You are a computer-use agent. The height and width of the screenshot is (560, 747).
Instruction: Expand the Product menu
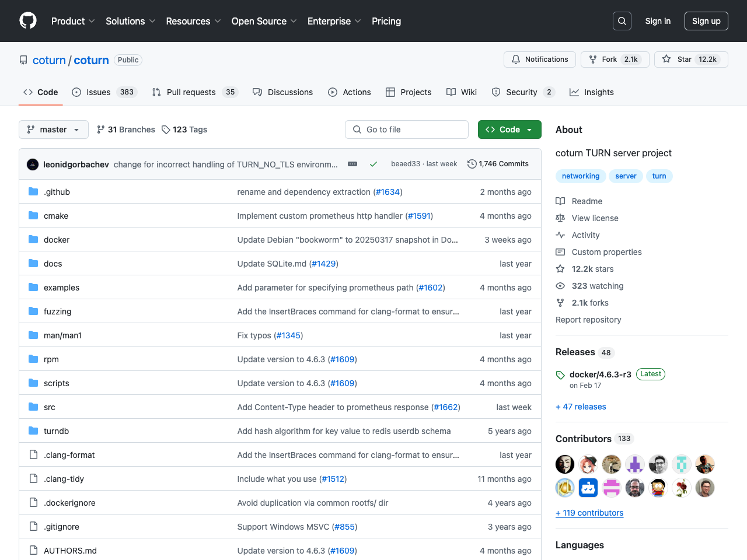[73, 21]
